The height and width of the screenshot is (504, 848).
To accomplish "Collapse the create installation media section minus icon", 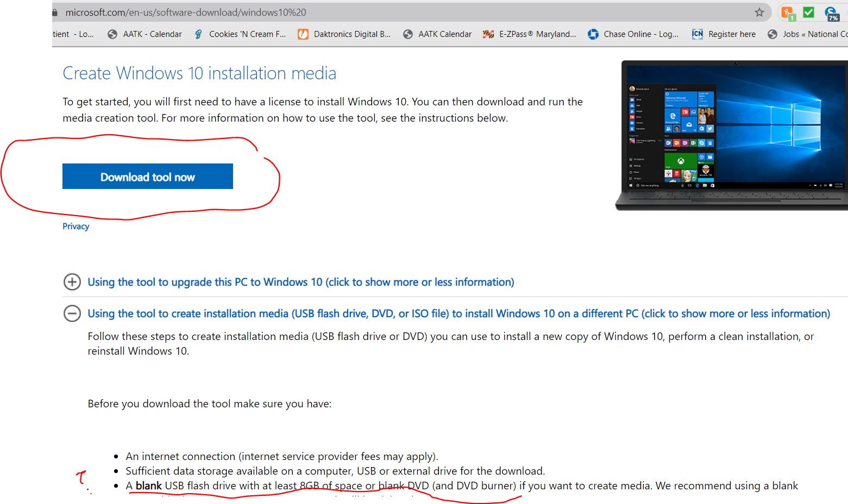I will (72, 313).
